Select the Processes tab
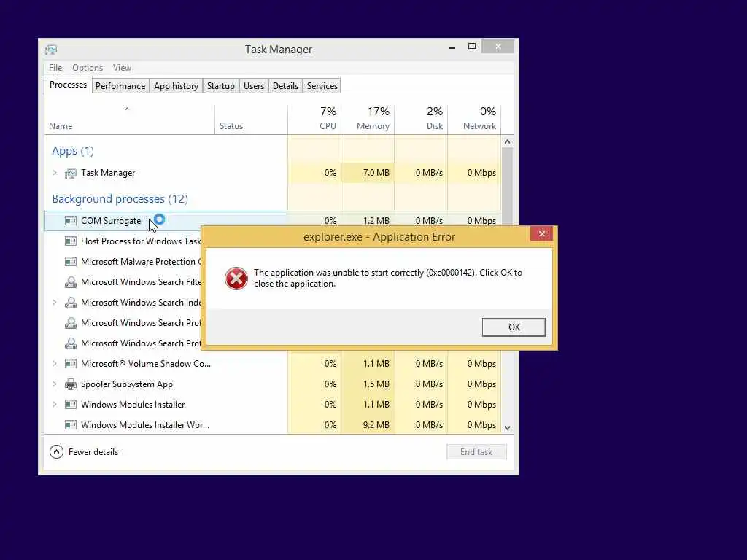 coord(68,85)
